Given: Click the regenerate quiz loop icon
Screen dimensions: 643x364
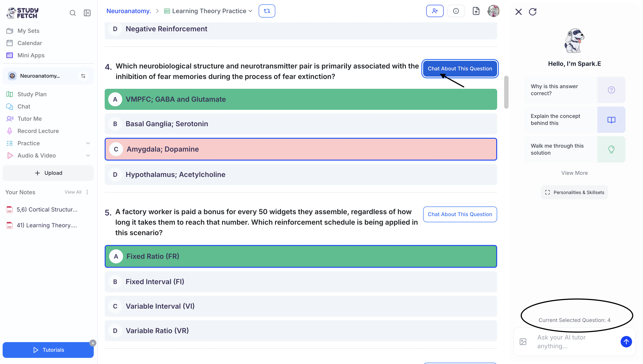Looking at the screenshot, I should click(267, 11).
